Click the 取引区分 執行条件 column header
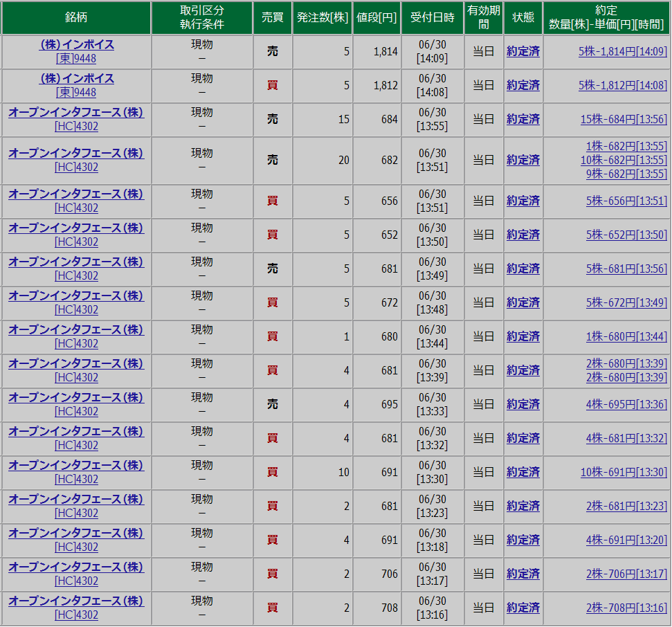 202,17
